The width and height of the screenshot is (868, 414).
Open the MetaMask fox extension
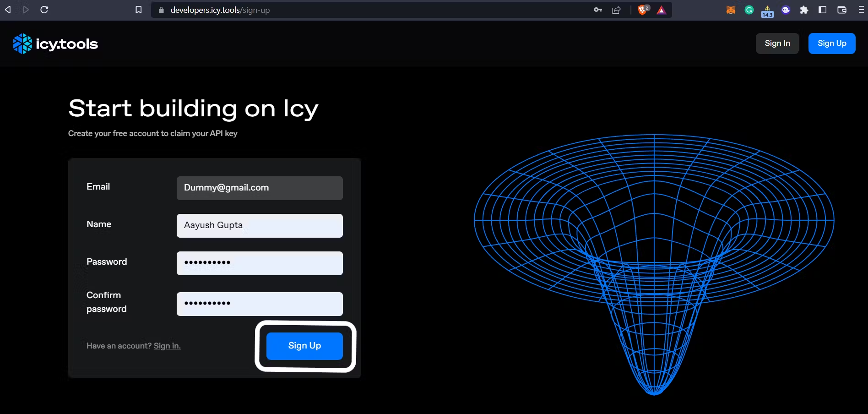point(731,10)
